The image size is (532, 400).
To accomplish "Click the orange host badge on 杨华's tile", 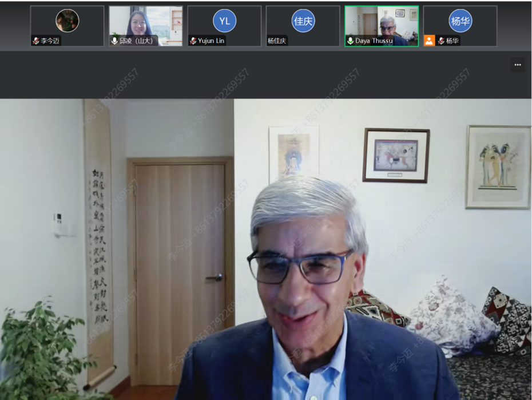I will (x=429, y=41).
